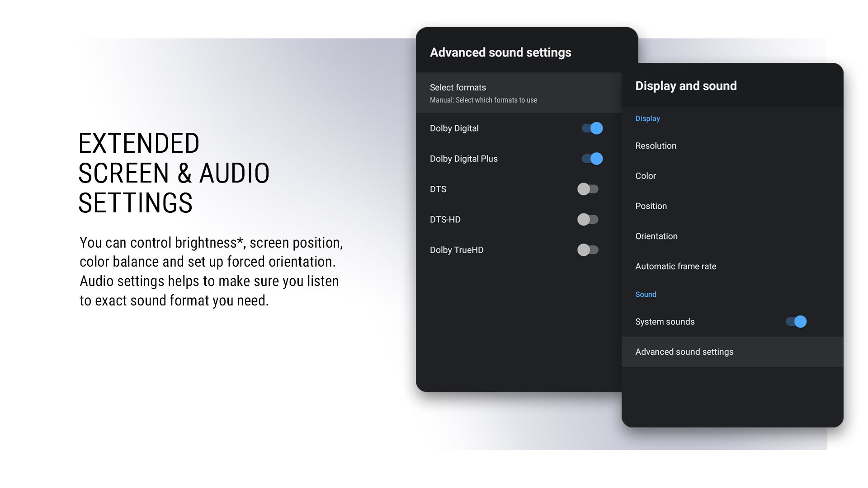Open Orientation display option
The image size is (868, 488).
pyautogui.click(x=656, y=236)
